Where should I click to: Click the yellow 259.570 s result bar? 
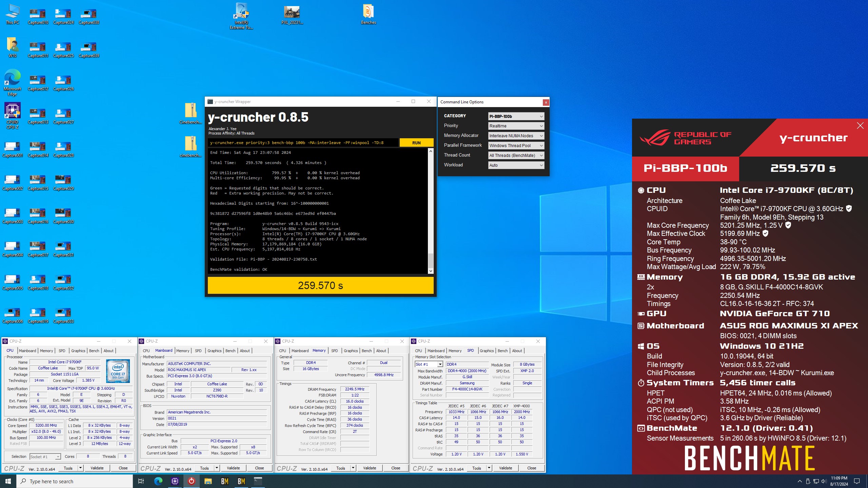click(320, 285)
